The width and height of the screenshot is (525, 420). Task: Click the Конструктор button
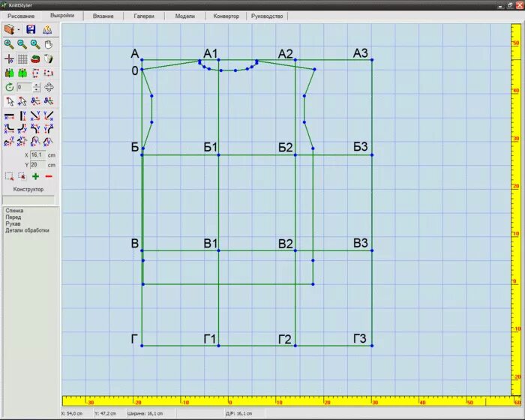point(28,189)
